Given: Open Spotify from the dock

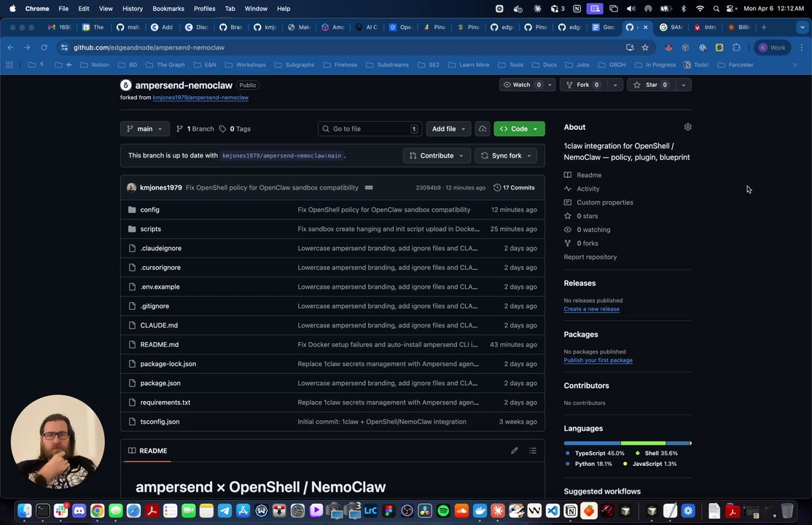Looking at the screenshot, I should coord(443,511).
